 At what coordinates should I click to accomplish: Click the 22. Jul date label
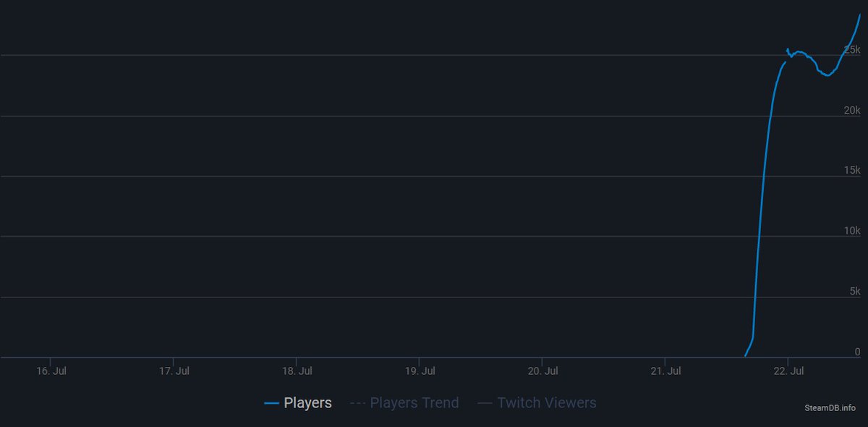click(788, 371)
